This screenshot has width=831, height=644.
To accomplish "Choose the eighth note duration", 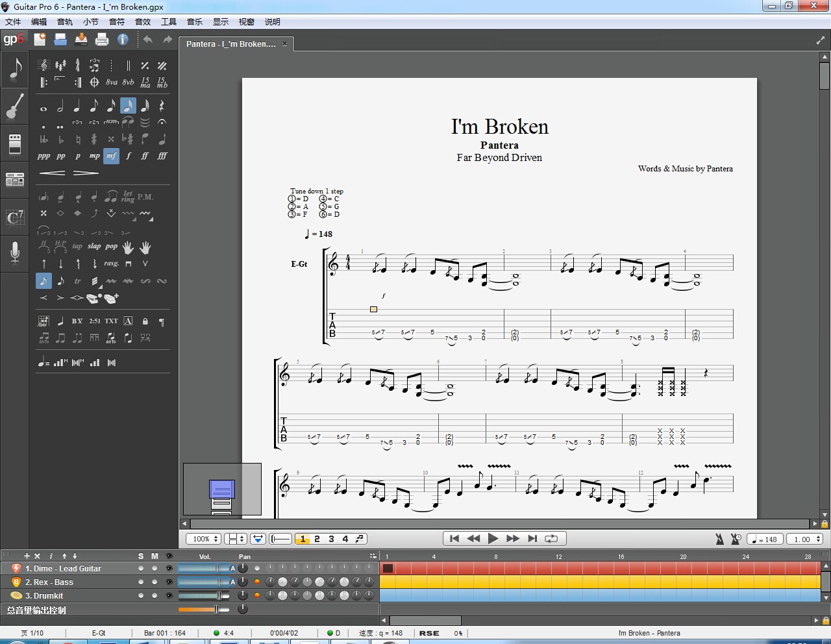I will pyautogui.click(x=94, y=106).
